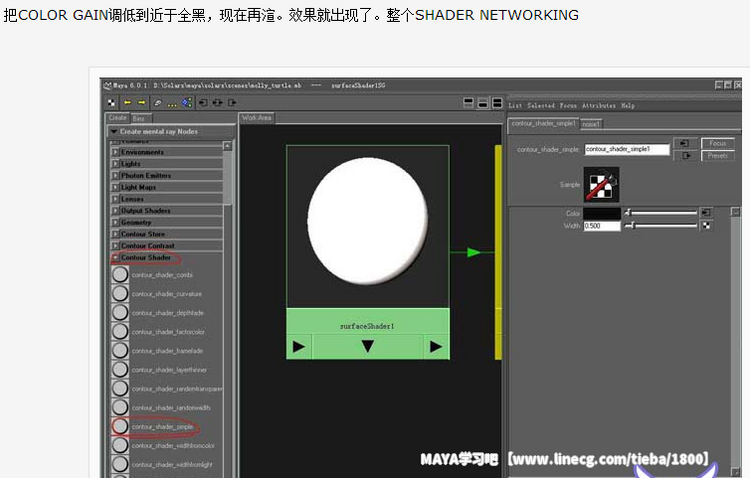Screen dimensions: 750x478
Task: Show input connections toolbar icon
Action: pos(203,102)
